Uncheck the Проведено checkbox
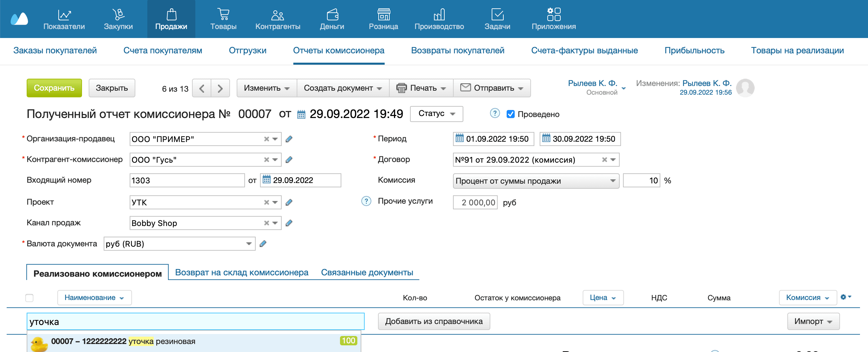Image resolution: width=868 pixels, height=352 pixels. [x=510, y=114]
